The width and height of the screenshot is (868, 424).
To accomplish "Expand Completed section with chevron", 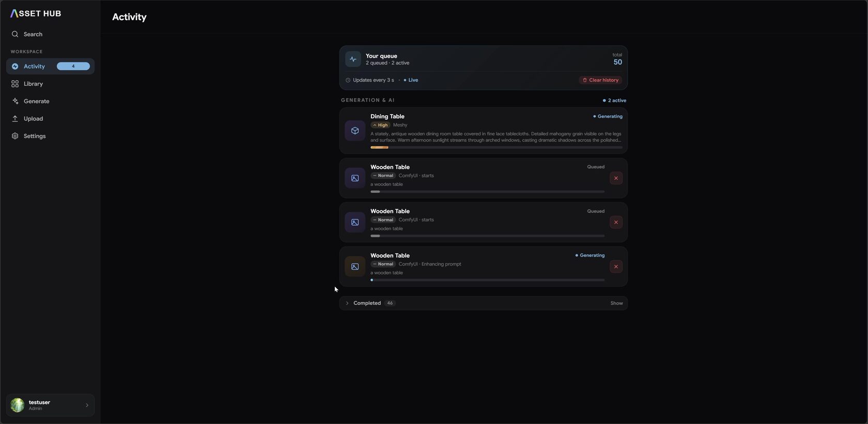I will click(x=347, y=303).
